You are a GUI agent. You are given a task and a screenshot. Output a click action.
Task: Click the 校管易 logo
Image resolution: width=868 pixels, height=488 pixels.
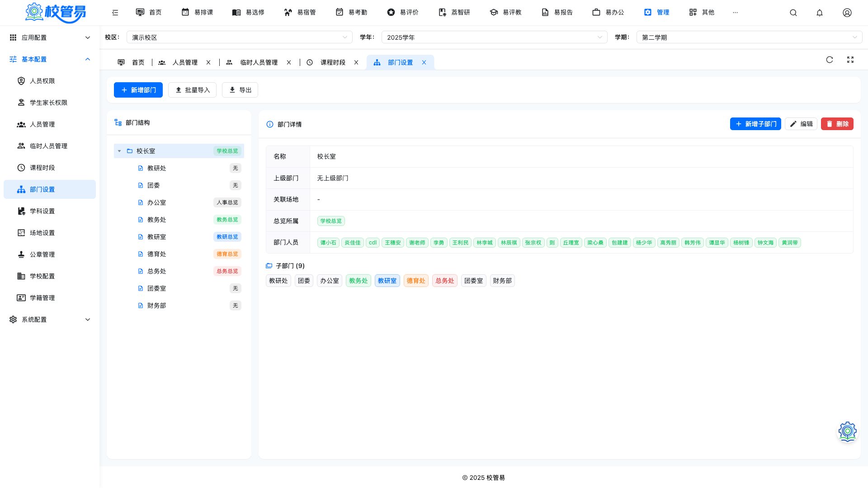(56, 13)
